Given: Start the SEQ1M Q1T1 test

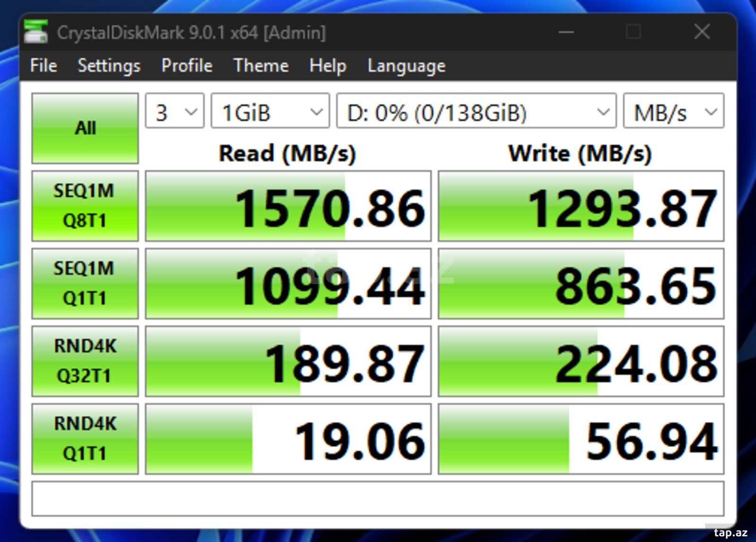Looking at the screenshot, I should 85,283.
